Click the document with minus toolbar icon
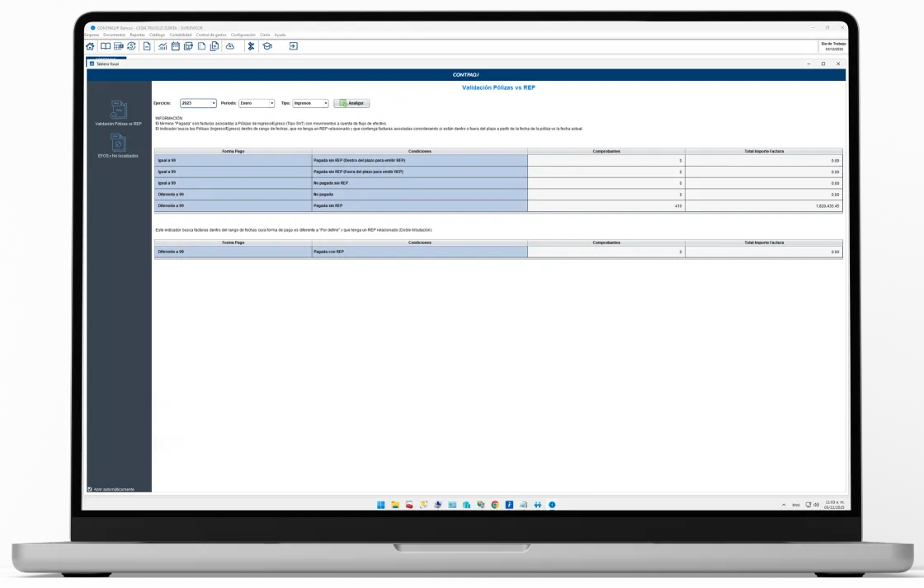924x588 pixels. (x=147, y=46)
